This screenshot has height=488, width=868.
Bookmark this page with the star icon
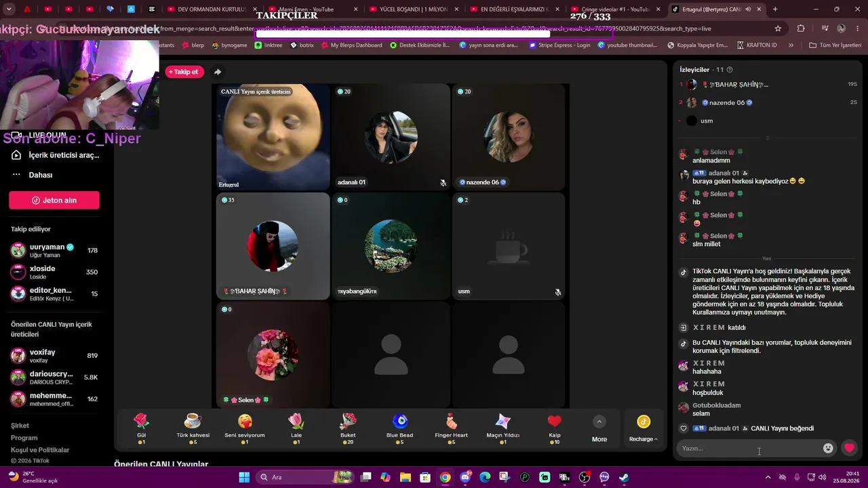pos(778,28)
